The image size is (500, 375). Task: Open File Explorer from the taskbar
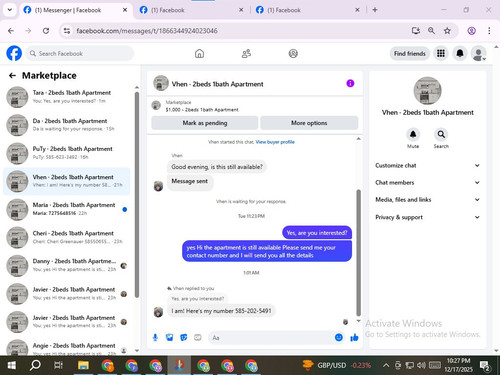tap(83, 365)
